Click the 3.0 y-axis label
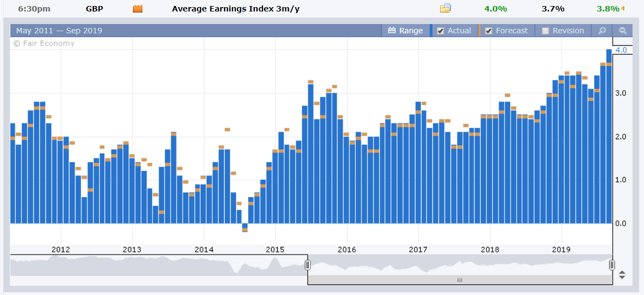The image size is (644, 295). click(621, 93)
